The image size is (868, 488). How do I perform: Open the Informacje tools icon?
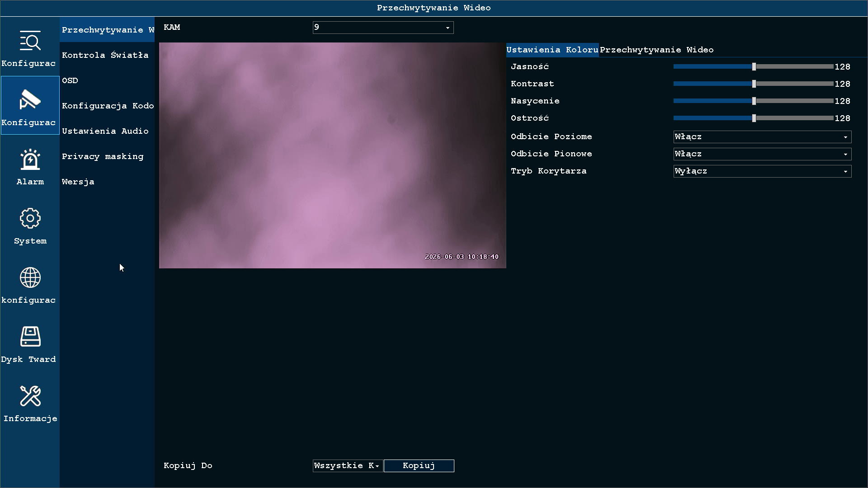point(30,402)
